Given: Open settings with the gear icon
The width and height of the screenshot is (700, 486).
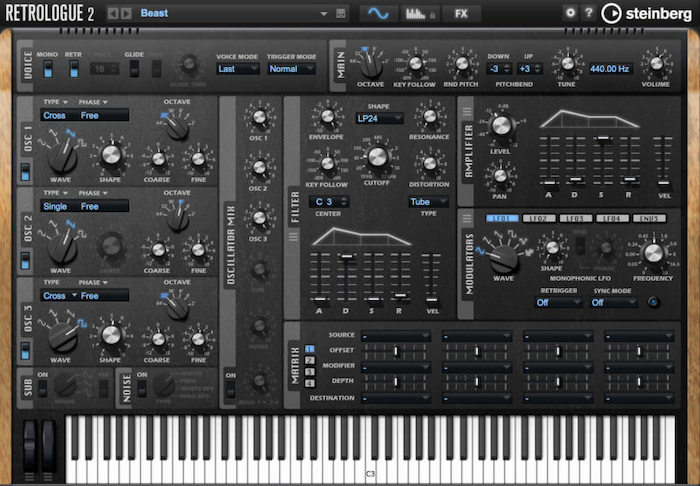Looking at the screenshot, I should (x=570, y=13).
